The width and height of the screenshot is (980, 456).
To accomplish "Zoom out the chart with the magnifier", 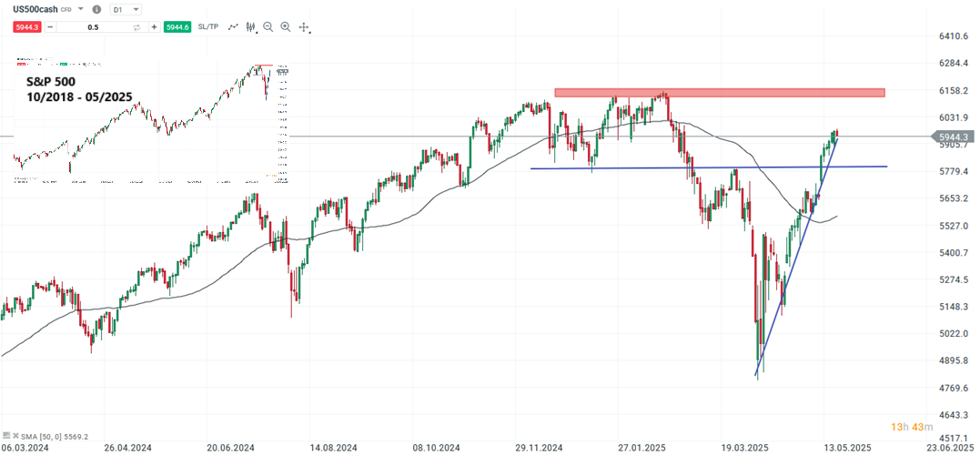I will pos(268,27).
